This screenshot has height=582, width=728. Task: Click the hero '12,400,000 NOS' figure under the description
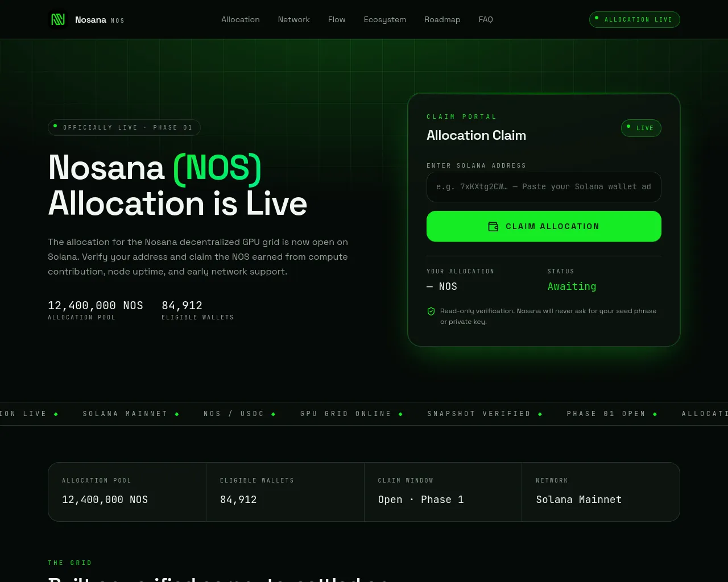(x=96, y=306)
